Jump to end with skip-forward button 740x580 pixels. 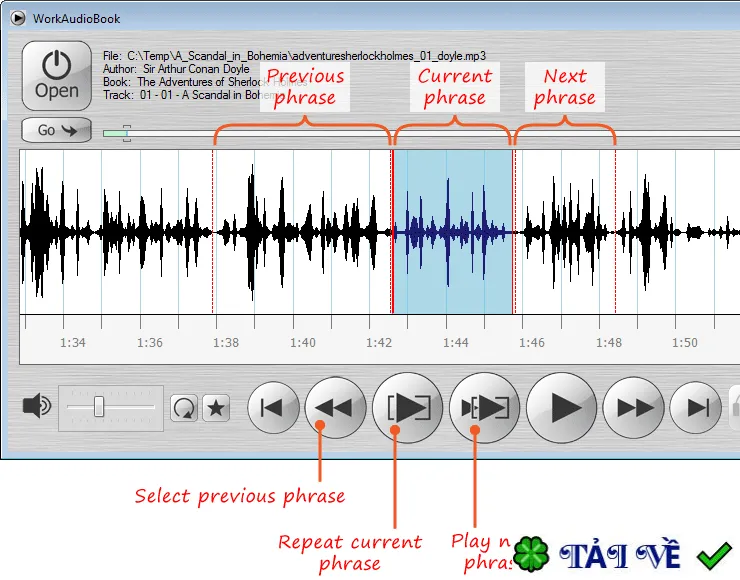pyautogui.click(x=696, y=408)
